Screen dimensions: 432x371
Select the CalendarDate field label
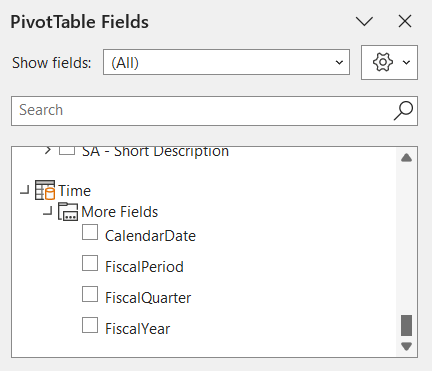(150, 236)
